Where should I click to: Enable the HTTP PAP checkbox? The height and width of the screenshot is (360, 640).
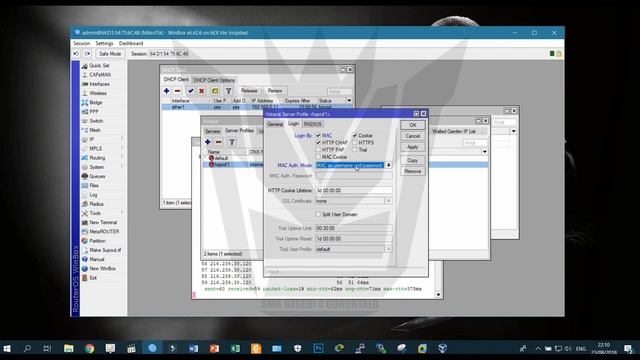(x=318, y=150)
